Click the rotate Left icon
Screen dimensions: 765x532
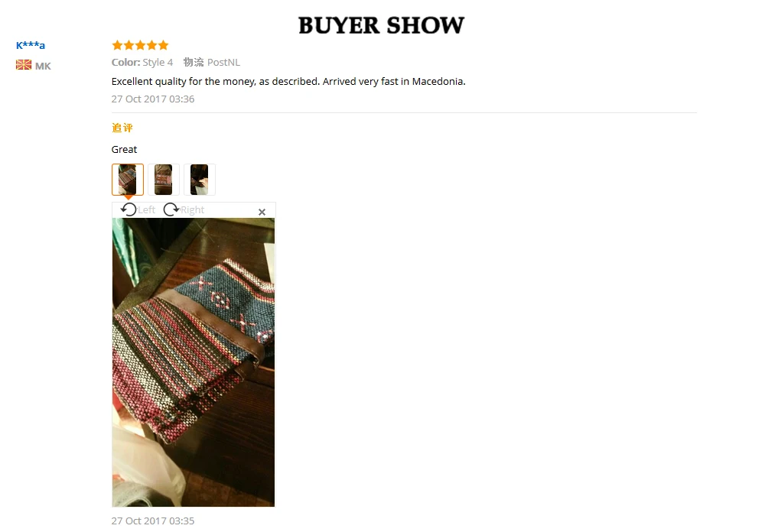click(x=129, y=209)
